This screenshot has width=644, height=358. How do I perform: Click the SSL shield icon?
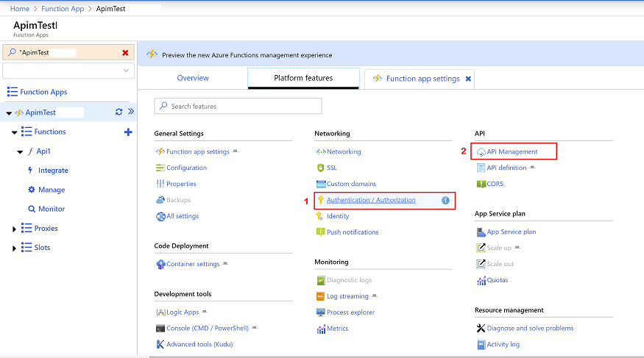tap(321, 168)
